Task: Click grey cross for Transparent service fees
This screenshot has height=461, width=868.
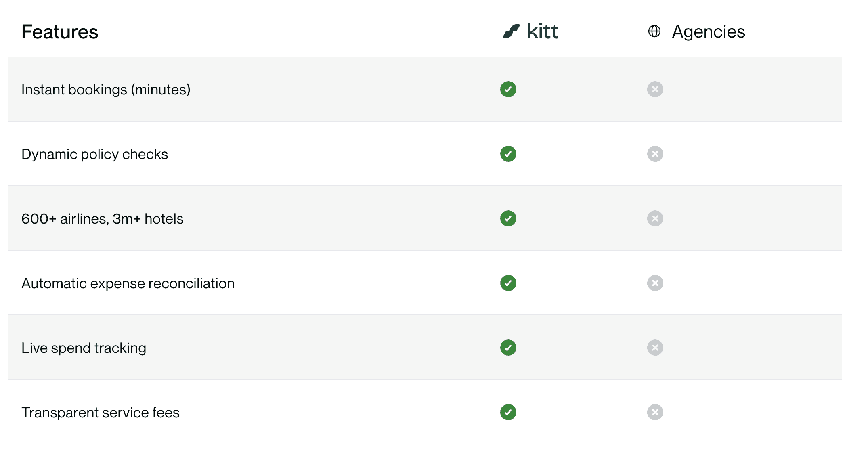Action: point(655,412)
